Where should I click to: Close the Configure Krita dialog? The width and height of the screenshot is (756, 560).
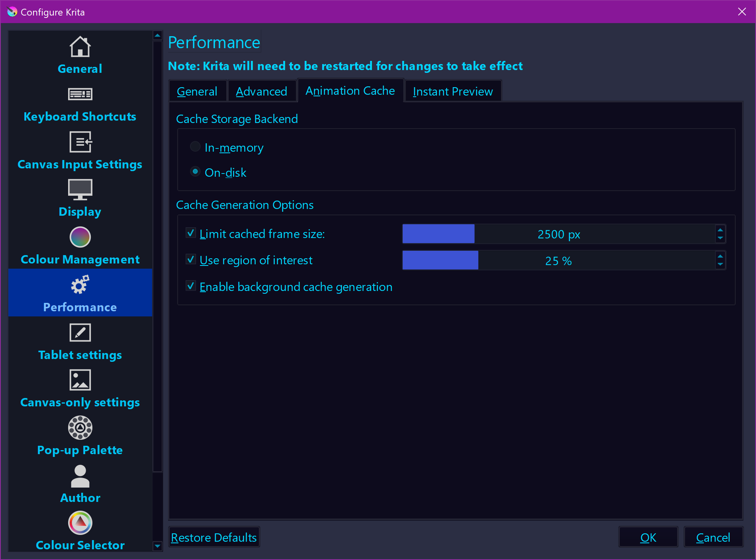tap(742, 12)
